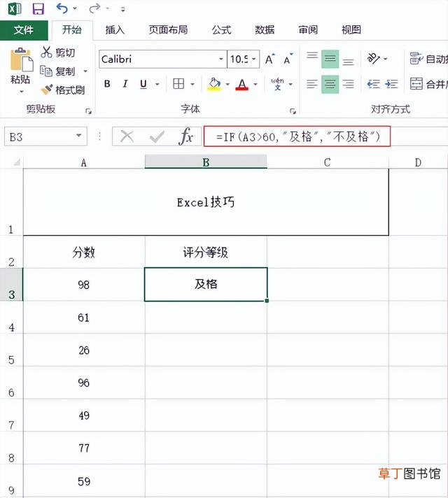Image resolution: width=448 pixels, height=498 pixels.
Task: Open the 公式 ribbon tab
Action: click(x=221, y=30)
